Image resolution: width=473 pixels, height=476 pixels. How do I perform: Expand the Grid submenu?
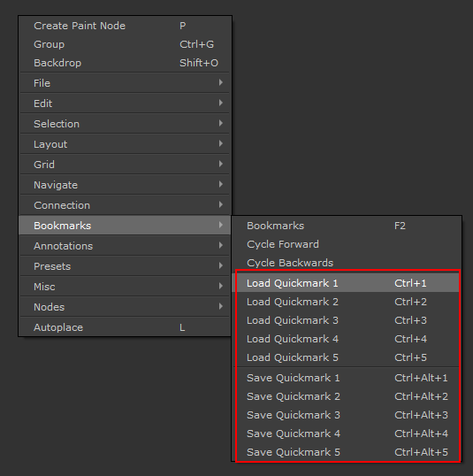coord(125,165)
